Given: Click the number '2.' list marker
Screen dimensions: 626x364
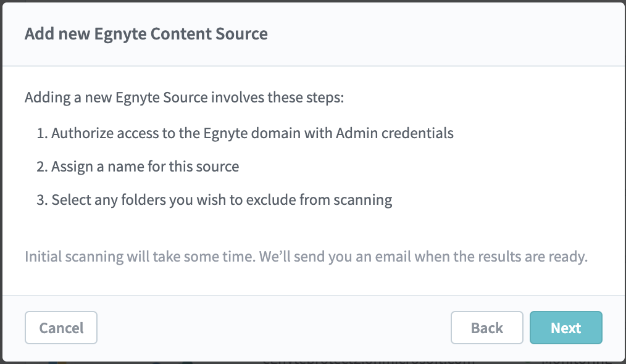Looking at the screenshot, I should [43, 167].
